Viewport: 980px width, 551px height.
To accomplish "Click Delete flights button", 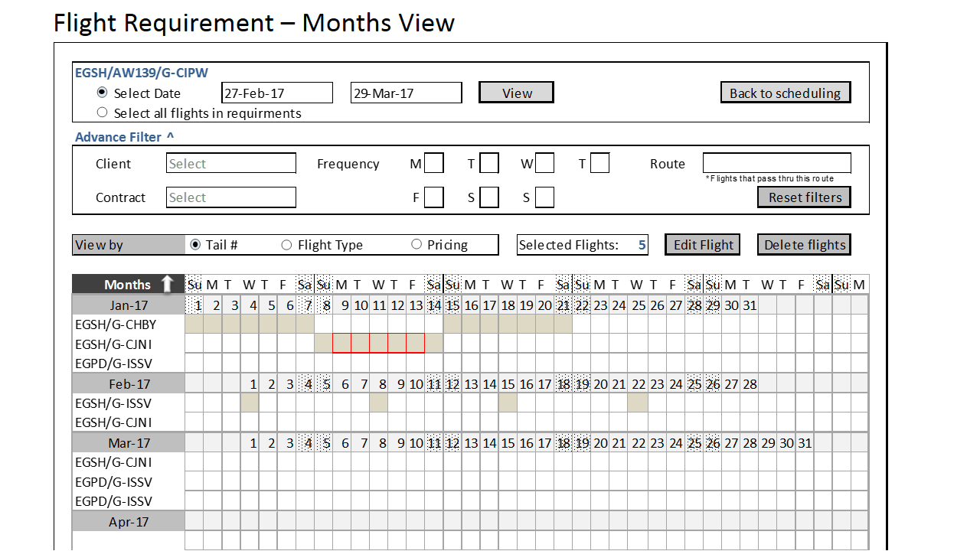I will coord(804,245).
